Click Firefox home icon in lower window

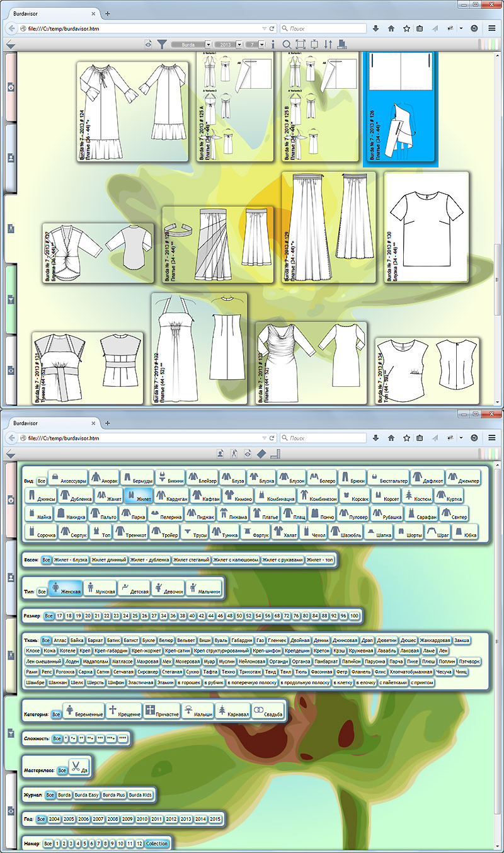391,437
